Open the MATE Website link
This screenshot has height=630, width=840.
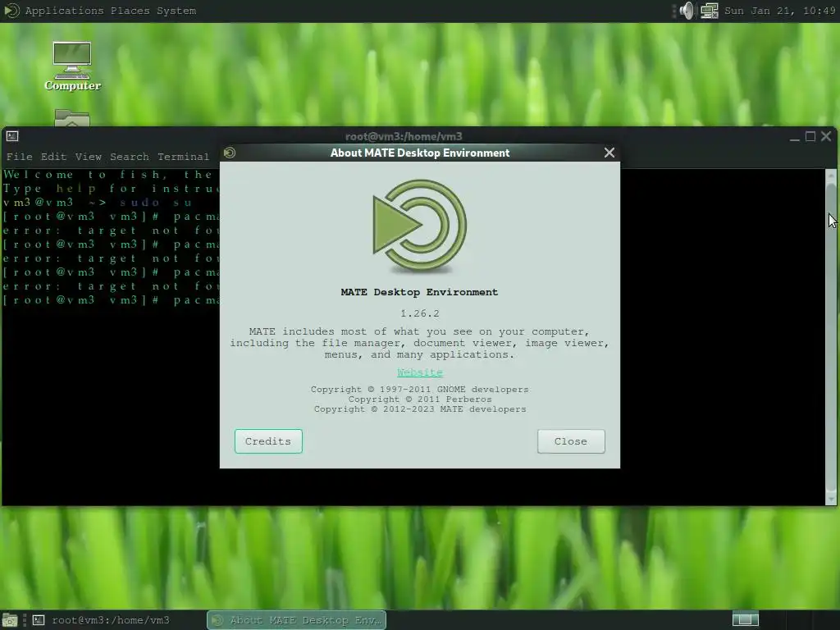420,372
